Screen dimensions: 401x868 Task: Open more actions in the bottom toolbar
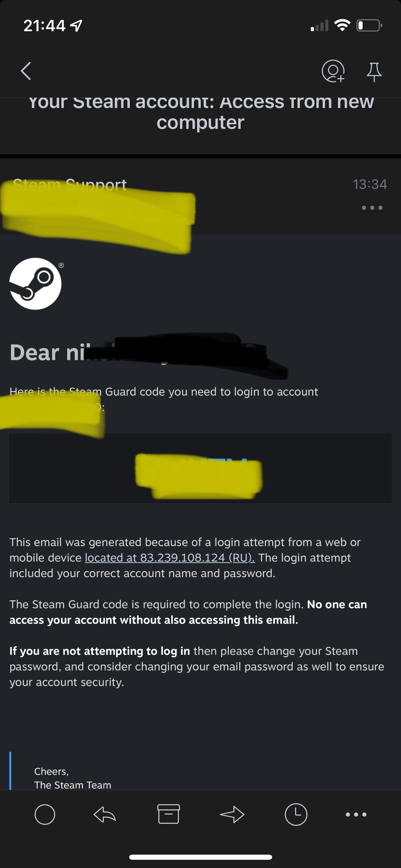(356, 814)
